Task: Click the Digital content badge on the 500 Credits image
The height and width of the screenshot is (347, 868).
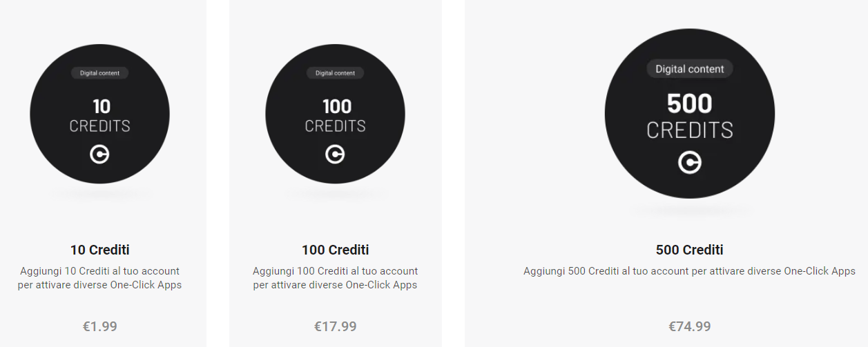Action: coord(689,69)
